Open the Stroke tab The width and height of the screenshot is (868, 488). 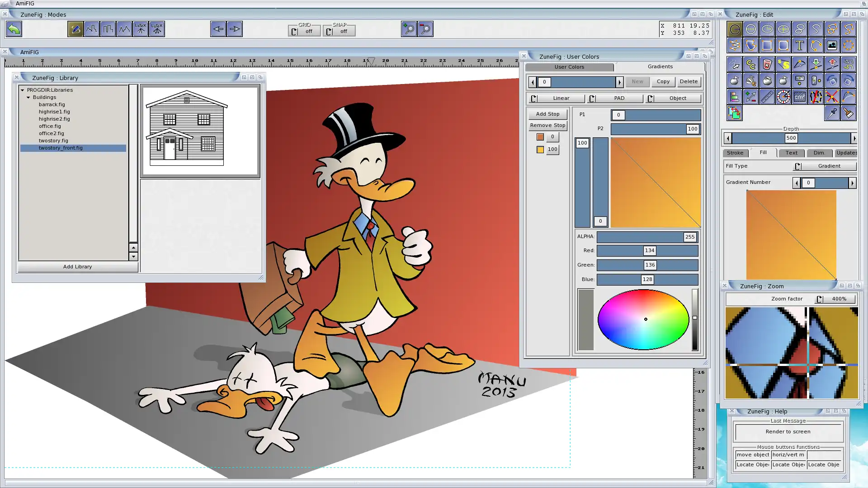(x=735, y=153)
